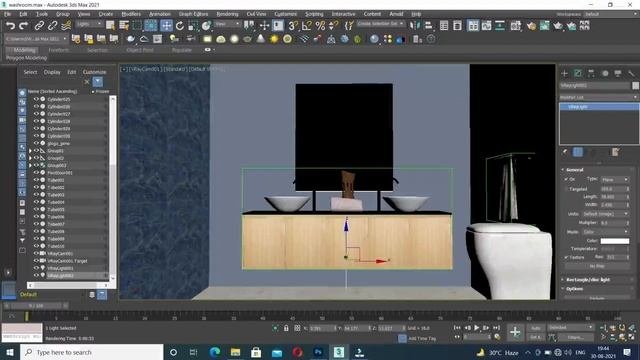640x360 pixels.
Task: Open the Create tab plus icon in command panel
Action: (x=565, y=73)
